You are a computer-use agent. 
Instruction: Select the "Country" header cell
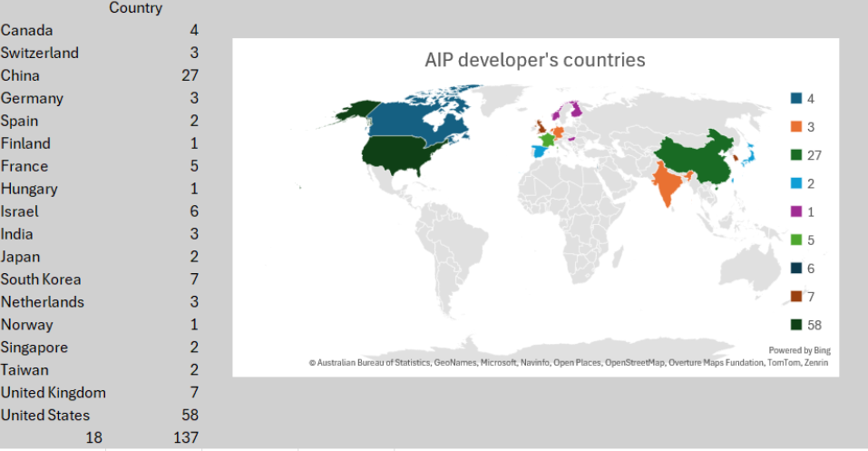[x=135, y=8]
